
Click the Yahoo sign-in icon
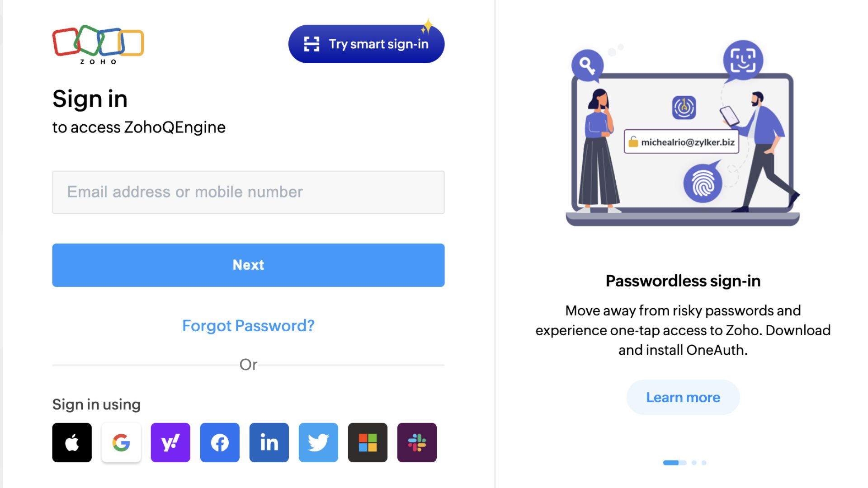click(x=170, y=442)
